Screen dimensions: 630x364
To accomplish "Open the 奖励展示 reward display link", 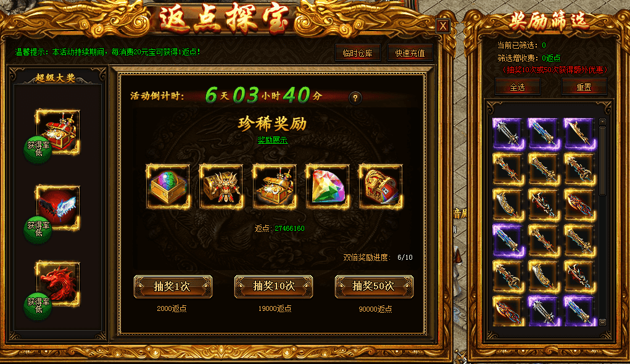I will pos(272,140).
